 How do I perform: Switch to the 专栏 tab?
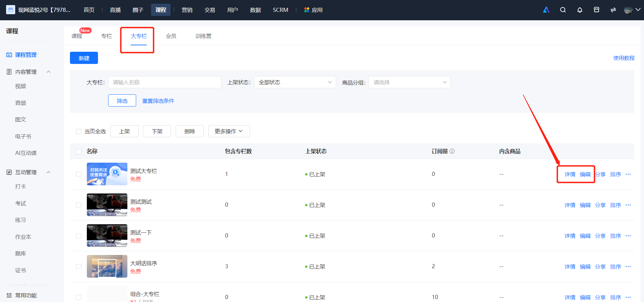[106, 36]
